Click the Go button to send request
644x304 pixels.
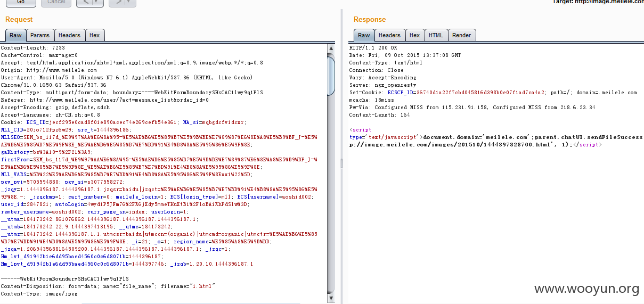(x=21, y=2)
